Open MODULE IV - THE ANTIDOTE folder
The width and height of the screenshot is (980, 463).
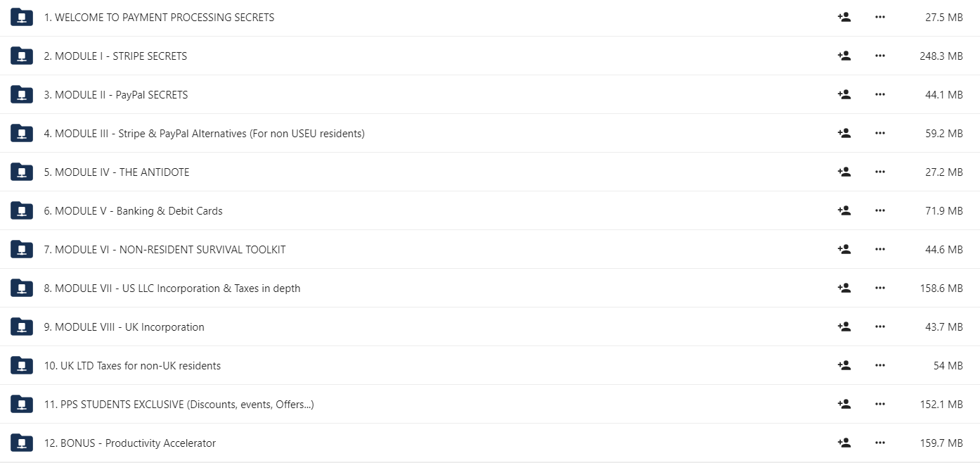tap(117, 172)
